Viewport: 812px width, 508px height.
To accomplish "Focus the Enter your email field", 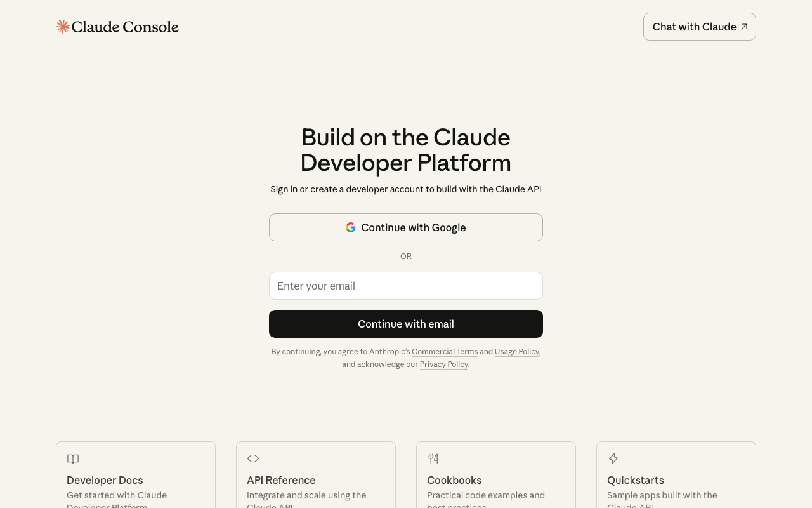I will tap(406, 286).
